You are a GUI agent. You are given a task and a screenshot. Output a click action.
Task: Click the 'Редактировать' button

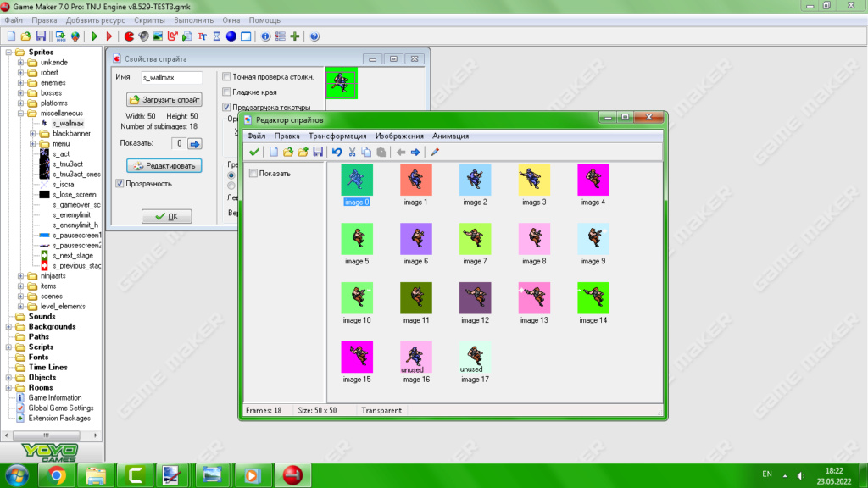coord(164,165)
